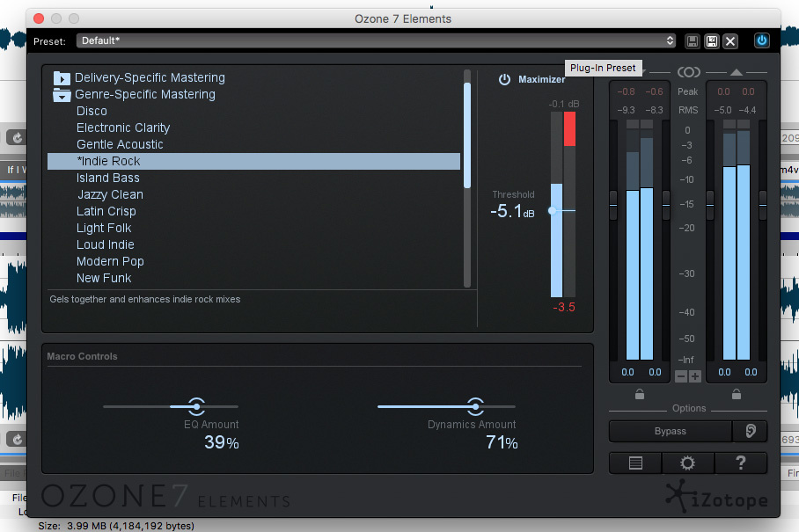Click the left input gain fader handle

coord(613,205)
